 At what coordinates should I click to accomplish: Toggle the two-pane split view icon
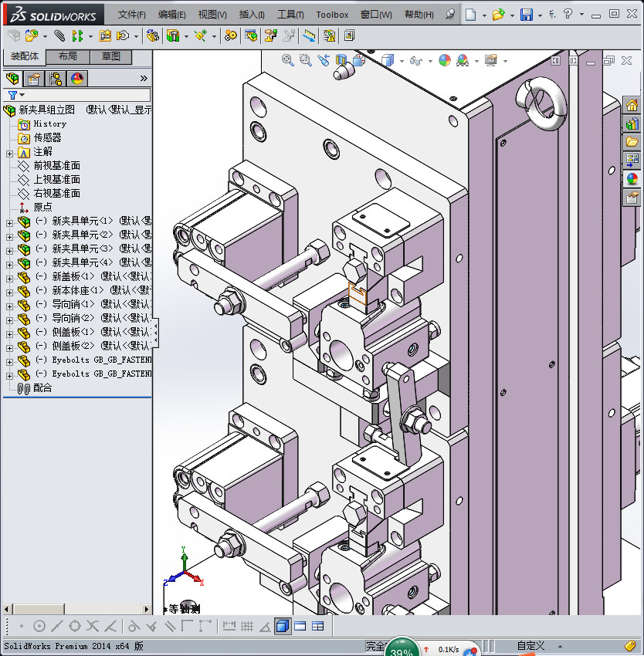[x=300, y=627]
